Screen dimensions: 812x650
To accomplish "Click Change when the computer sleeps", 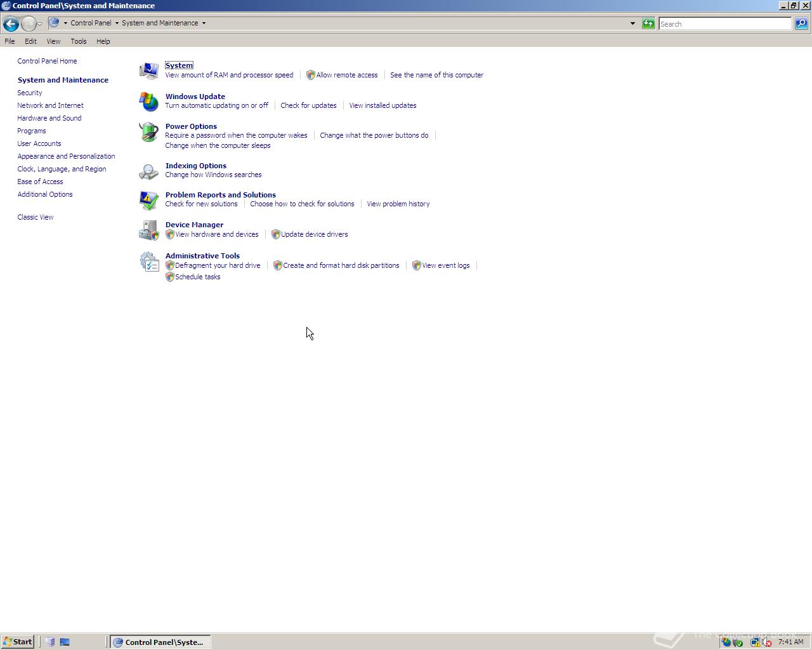I will [218, 145].
